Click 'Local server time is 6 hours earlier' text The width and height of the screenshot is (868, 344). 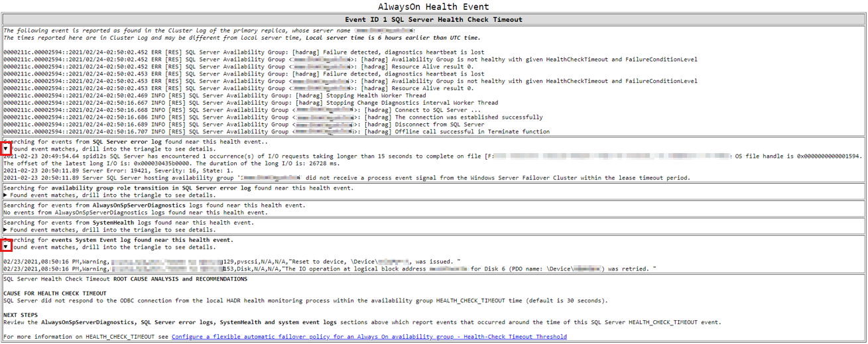pos(393,38)
